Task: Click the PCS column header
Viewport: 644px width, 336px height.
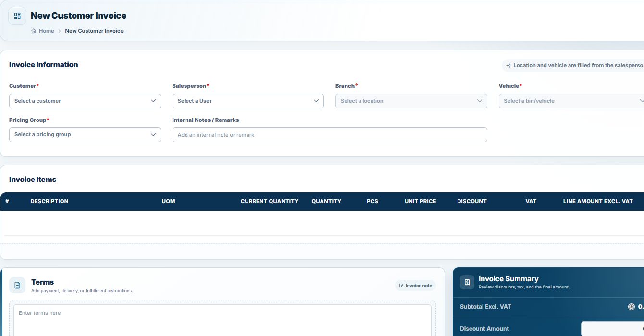Action: click(372, 201)
